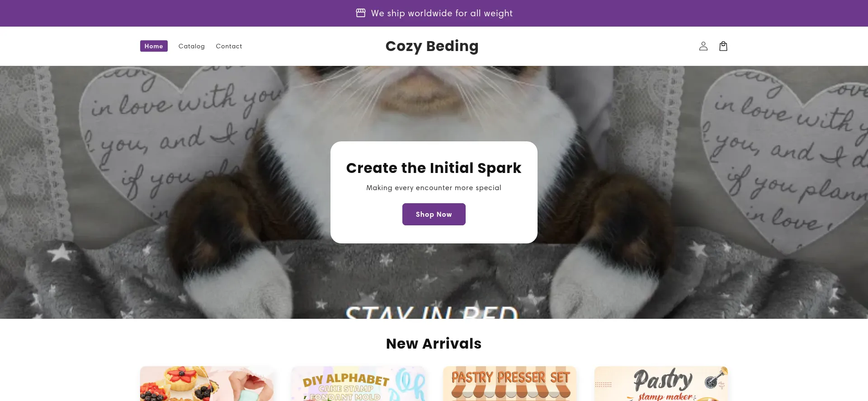Viewport: 868px width, 401px height.
Task: Open the Pastry Presser Set product
Action: point(510,383)
